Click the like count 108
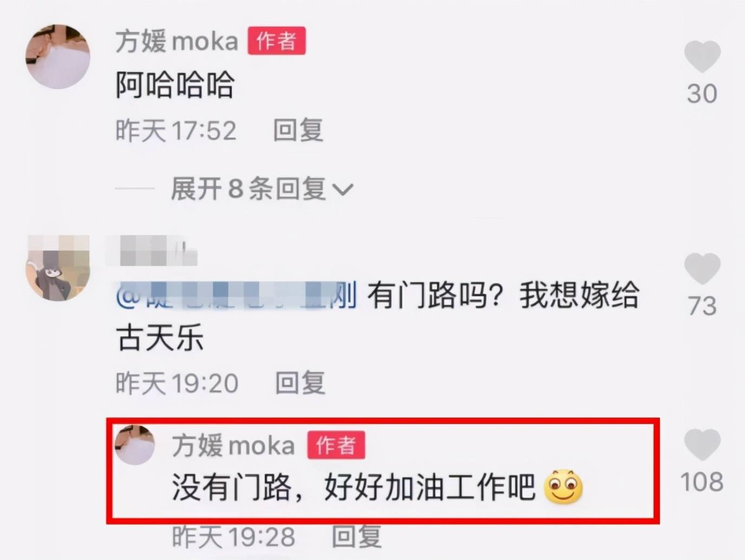Image resolution: width=745 pixels, height=560 pixels. point(702,482)
